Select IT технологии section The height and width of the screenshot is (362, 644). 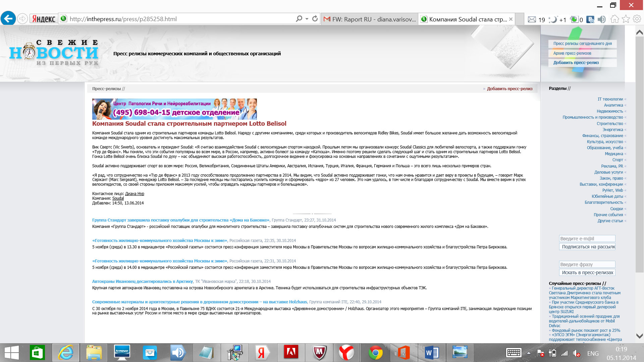[610, 99]
